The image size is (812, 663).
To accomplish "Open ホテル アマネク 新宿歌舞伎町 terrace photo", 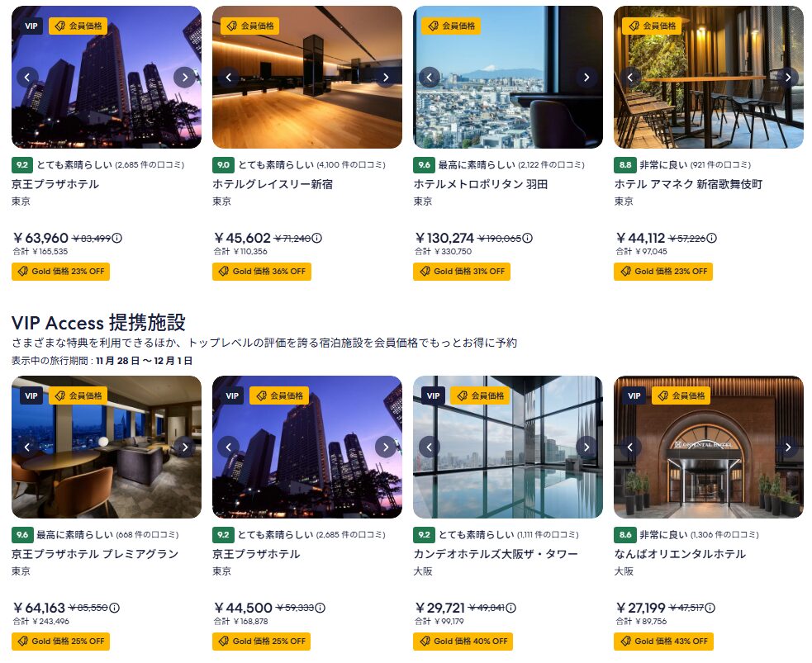I will 709,77.
